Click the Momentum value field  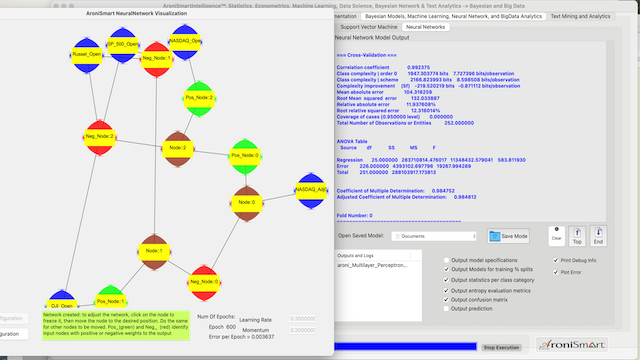coord(302,330)
